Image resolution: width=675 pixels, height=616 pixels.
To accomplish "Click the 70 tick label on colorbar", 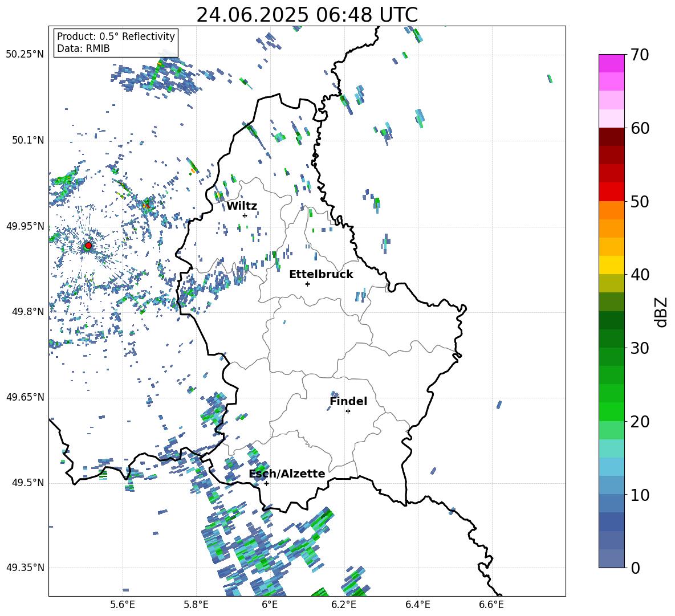I will 640,55.
